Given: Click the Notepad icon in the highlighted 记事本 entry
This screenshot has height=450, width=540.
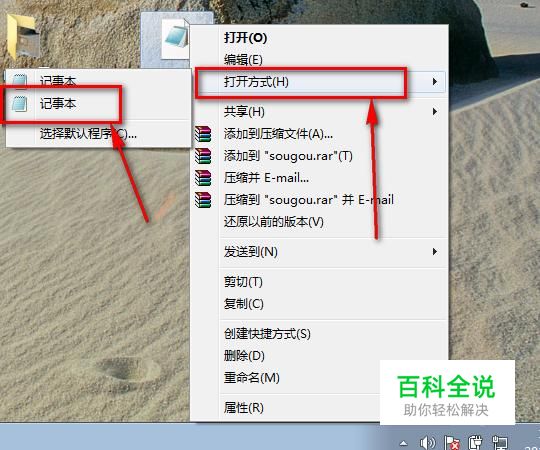Looking at the screenshot, I should coord(19,104).
